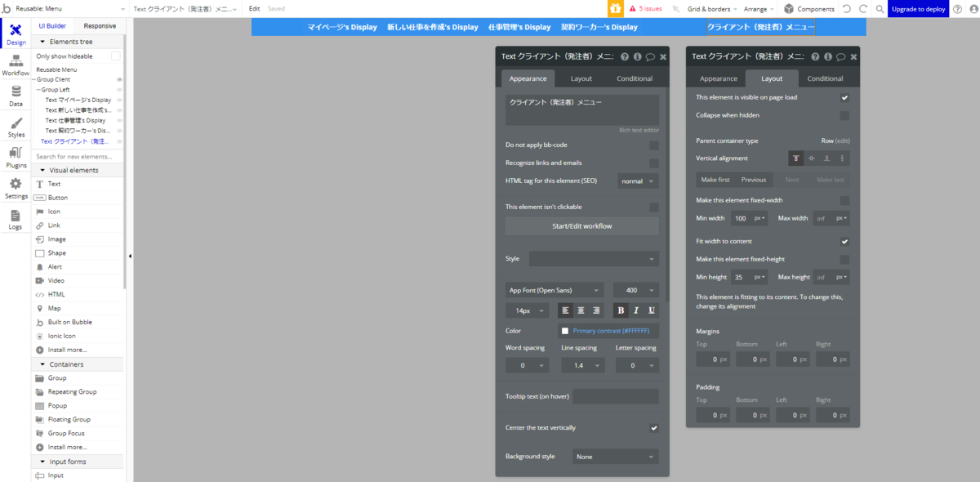Click the Tooltip text input field
980x482 pixels.
click(x=616, y=397)
